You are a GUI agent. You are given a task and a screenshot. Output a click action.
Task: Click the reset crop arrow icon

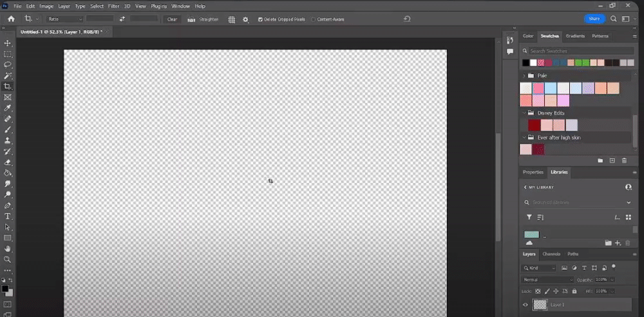pyautogui.click(x=406, y=19)
